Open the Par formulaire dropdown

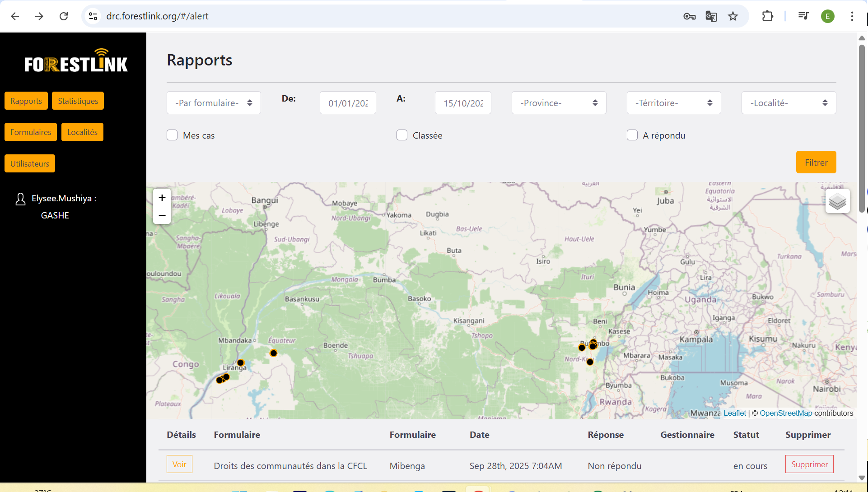pos(214,103)
